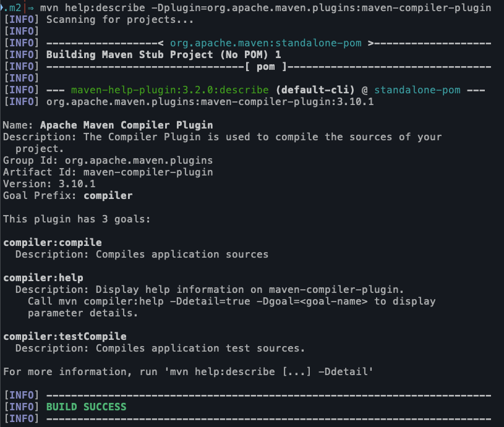Viewport: 504px width, 427px height.
Task: Click the compiler:compile goal heading
Action: tap(53, 243)
